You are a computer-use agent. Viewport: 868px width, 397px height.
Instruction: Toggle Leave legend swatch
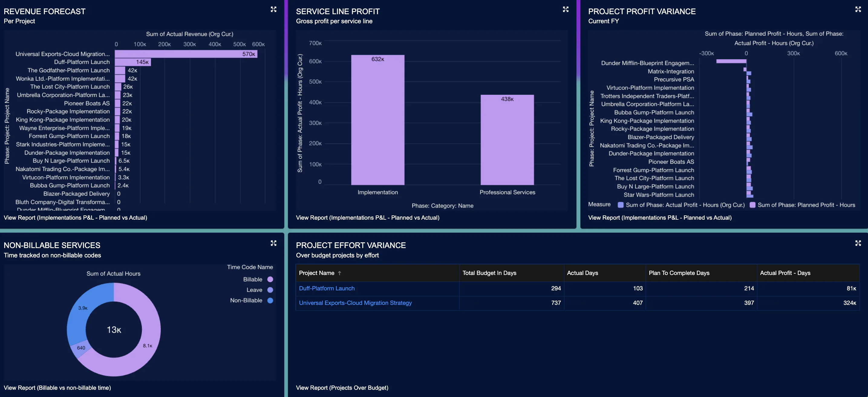[x=270, y=290]
